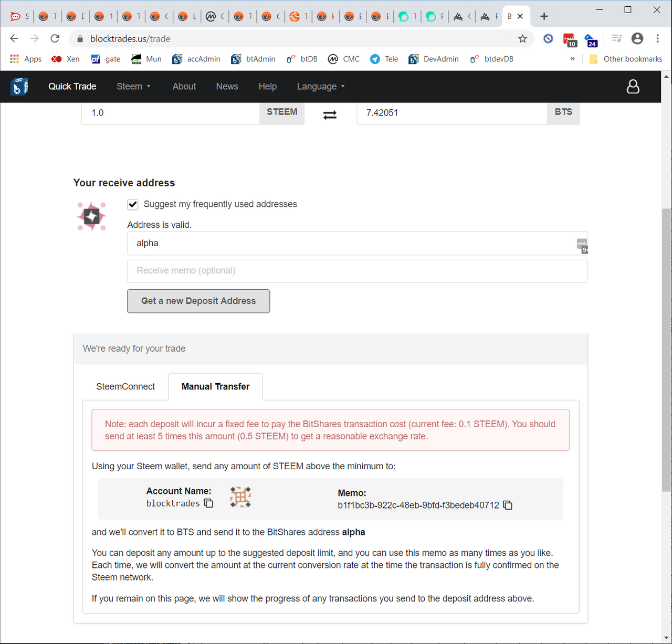This screenshot has width=672, height=644.
Task: Click the receive address field containing alpha
Action: [x=357, y=244]
